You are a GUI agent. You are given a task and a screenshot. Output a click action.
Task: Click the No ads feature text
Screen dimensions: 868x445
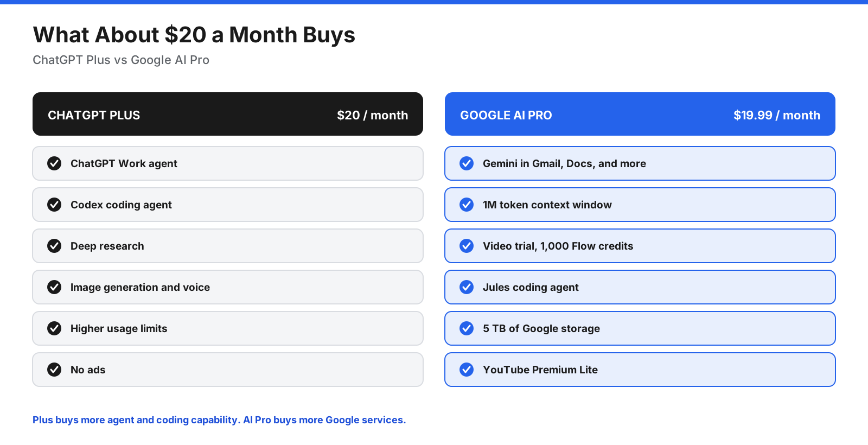(88, 370)
